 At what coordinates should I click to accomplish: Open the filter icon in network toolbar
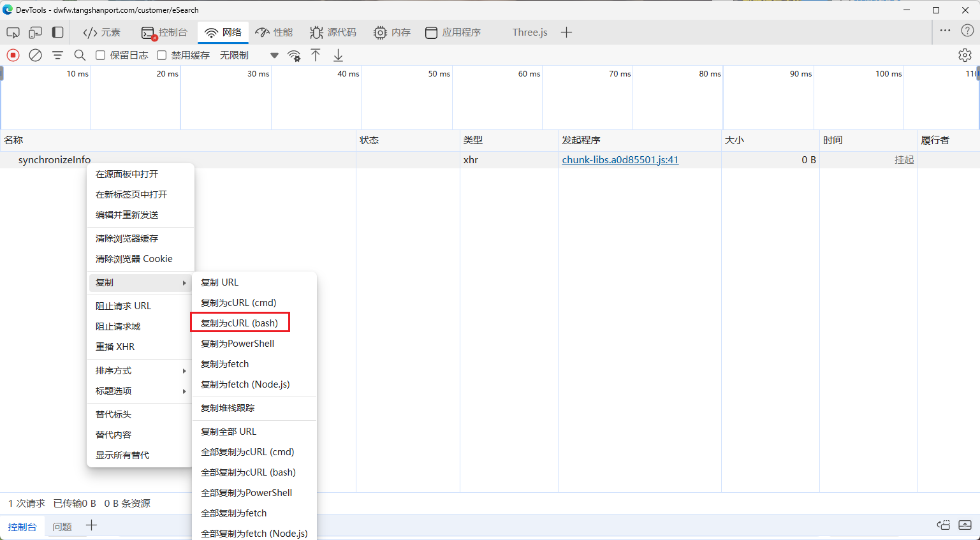tap(57, 55)
